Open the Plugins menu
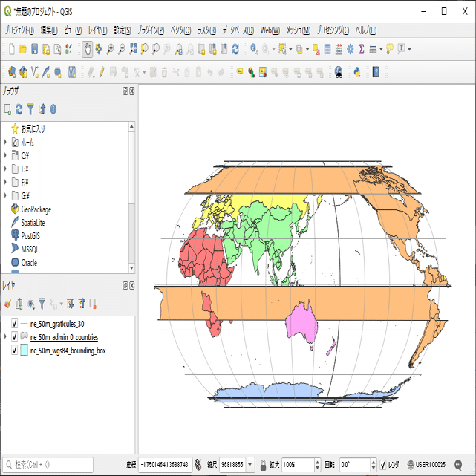The height and width of the screenshot is (476, 476). [151, 30]
